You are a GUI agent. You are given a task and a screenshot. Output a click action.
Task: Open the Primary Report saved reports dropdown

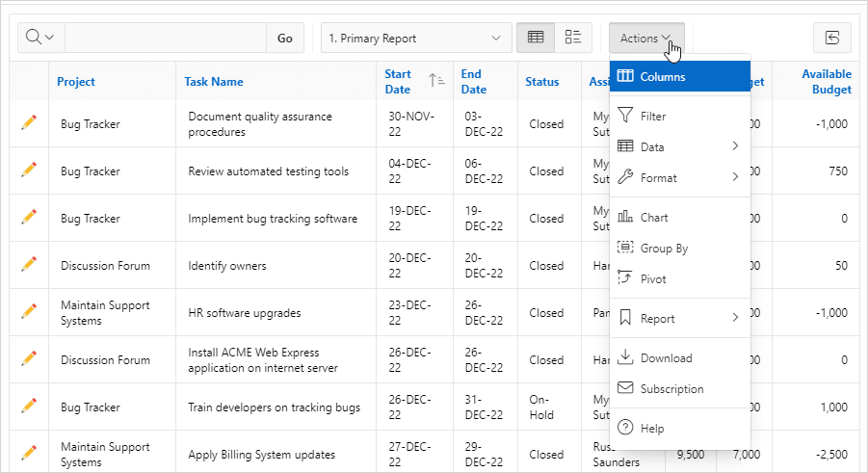pyautogui.click(x=416, y=38)
